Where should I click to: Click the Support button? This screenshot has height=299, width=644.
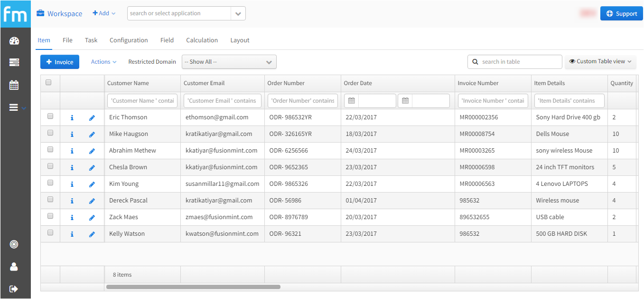pos(621,13)
